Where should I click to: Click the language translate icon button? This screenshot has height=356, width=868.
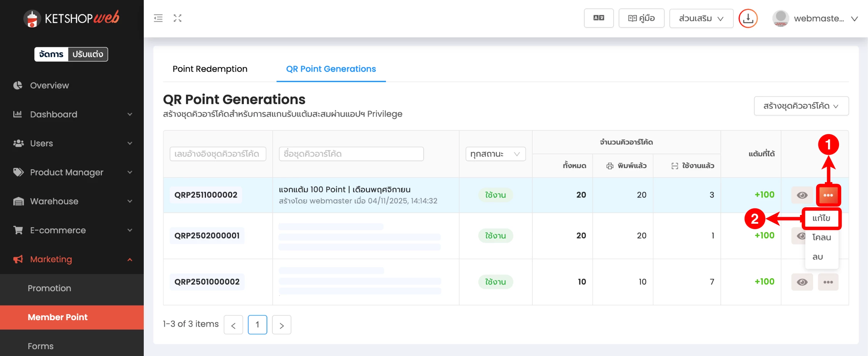pos(598,18)
